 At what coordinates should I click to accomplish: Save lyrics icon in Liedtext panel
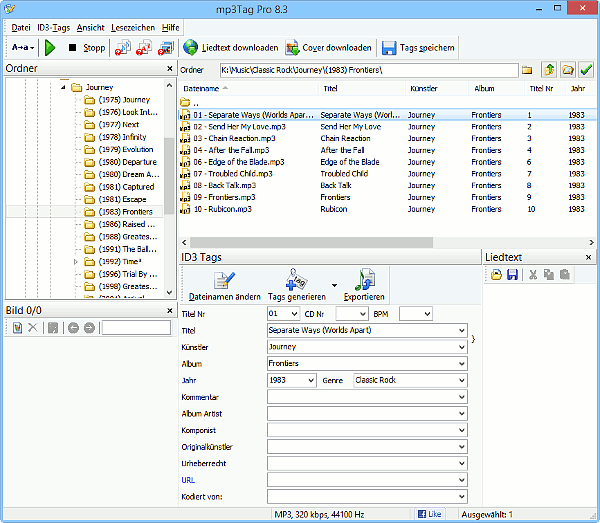click(x=512, y=274)
